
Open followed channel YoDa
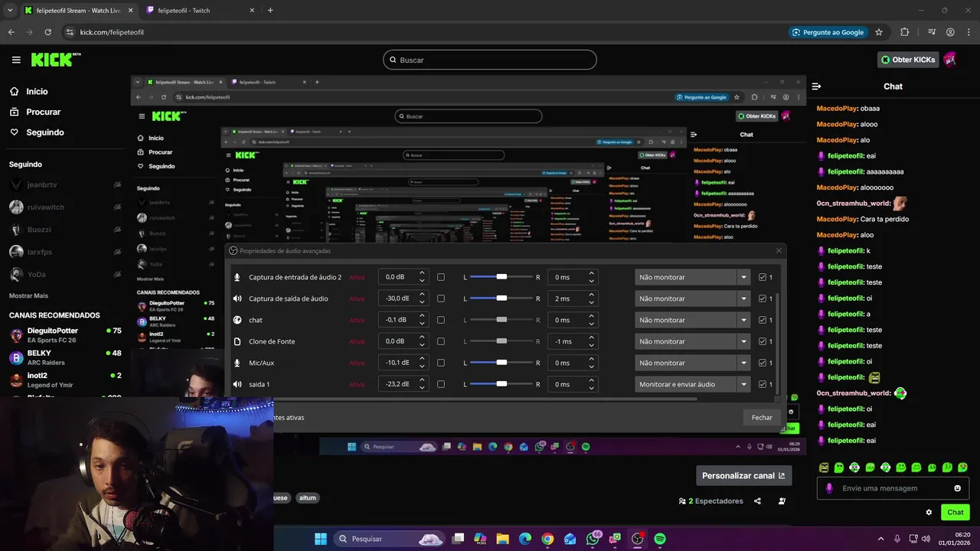(x=65, y=274)
